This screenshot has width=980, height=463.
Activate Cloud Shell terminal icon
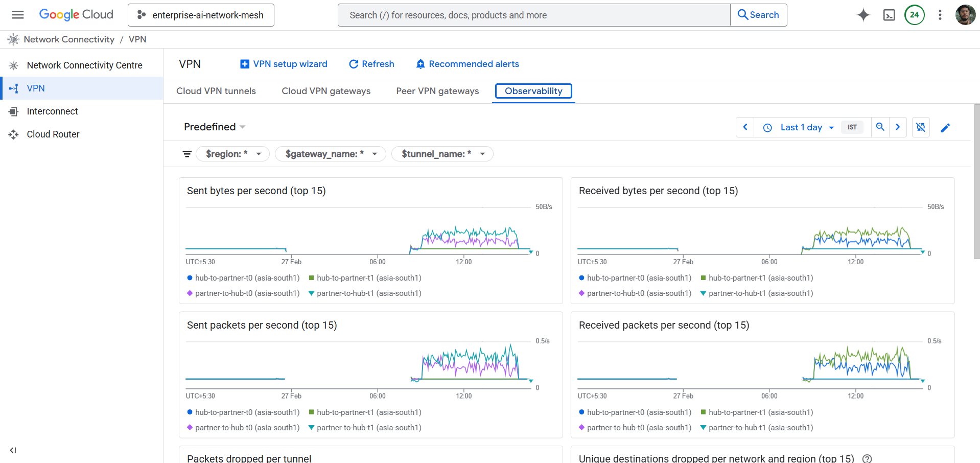889,15
